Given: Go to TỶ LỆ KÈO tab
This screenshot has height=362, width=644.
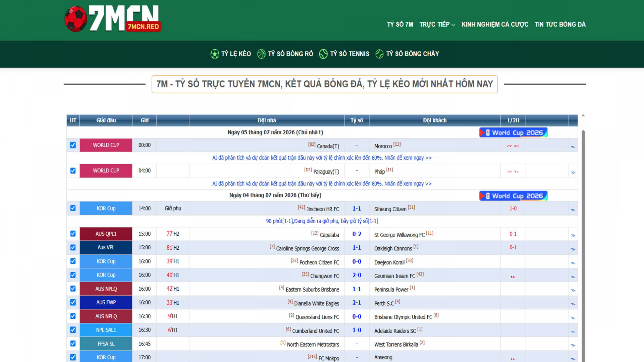Looking at the screenshot, I should tap(236, 54).
